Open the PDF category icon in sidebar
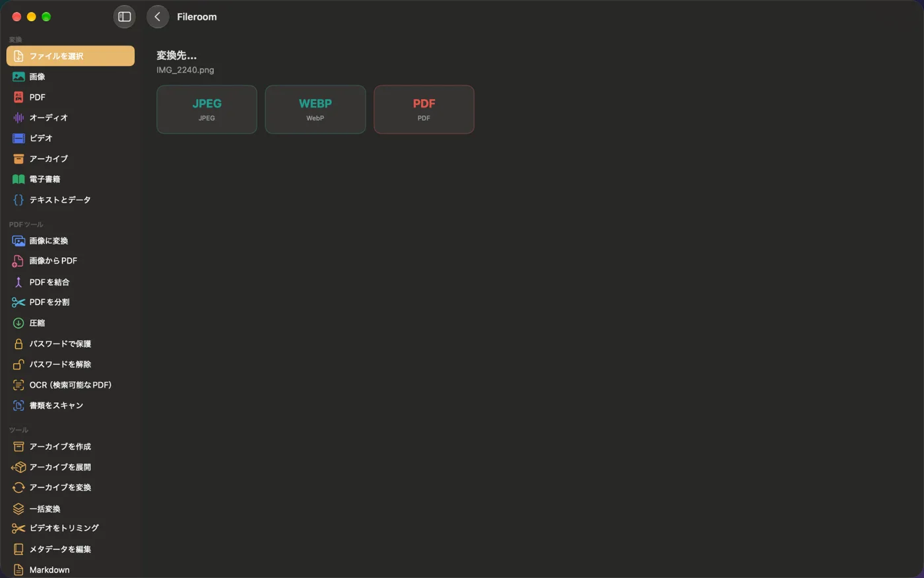 coord(18,97)
